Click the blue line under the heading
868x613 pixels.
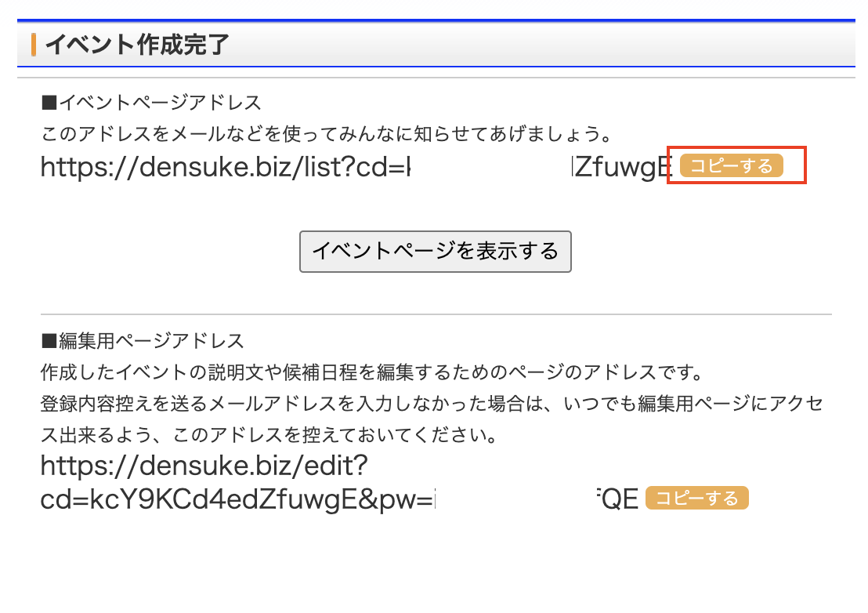coord(436,67)
